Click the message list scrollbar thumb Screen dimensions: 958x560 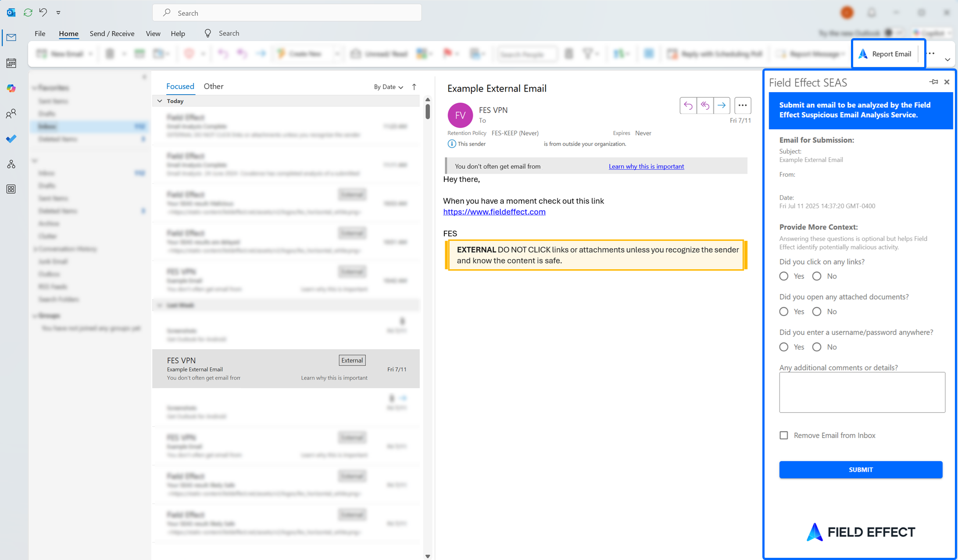point(428,111)
